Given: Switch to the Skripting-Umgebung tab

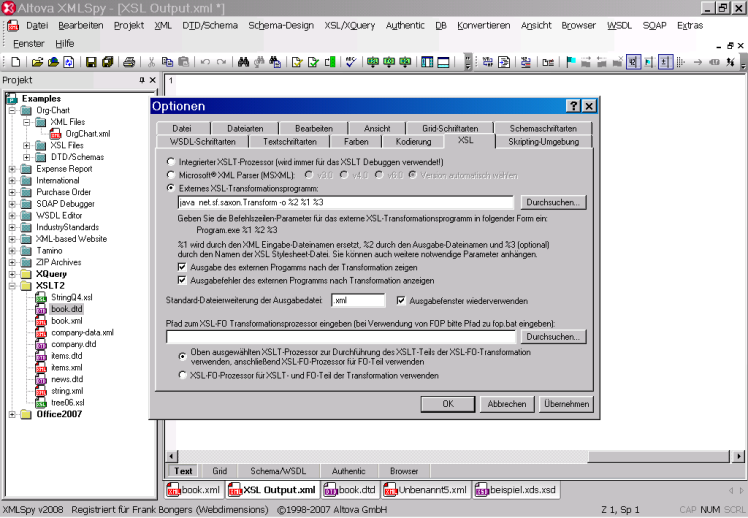Looking at the screenshot, I should click(543, 142).
